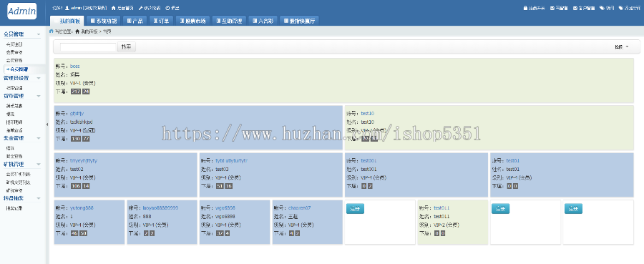This screenshot has width=644, height=264.
Task: Open the sidebar item under 转盘抽奖
Action: (x=14, y=207)
